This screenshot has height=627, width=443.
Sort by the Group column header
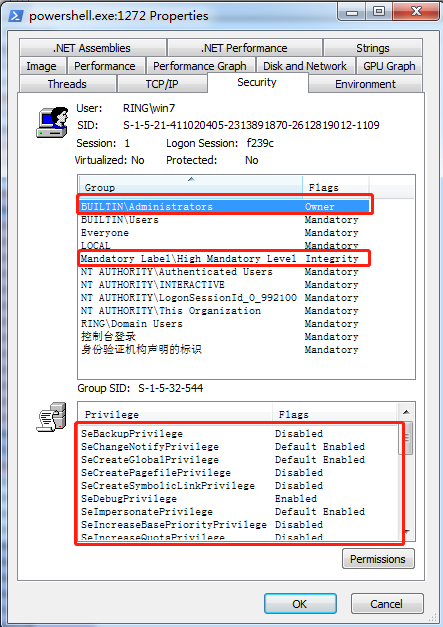(190, 187)
